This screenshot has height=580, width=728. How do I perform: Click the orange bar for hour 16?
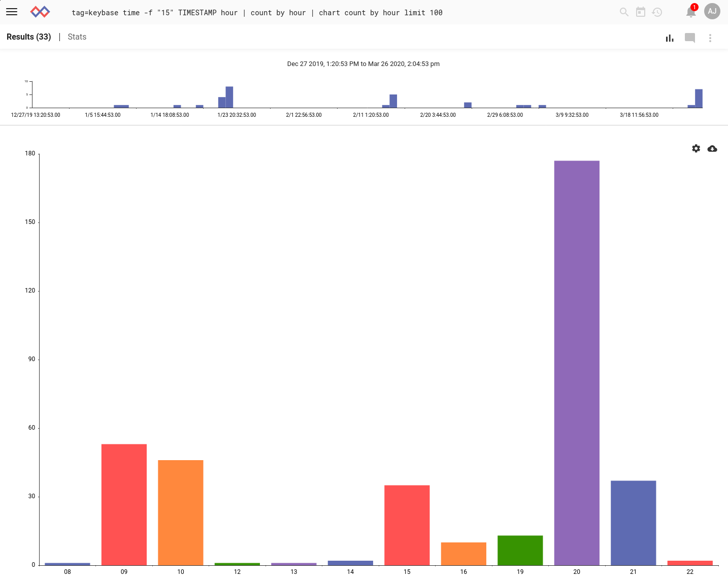pos(464,554)
